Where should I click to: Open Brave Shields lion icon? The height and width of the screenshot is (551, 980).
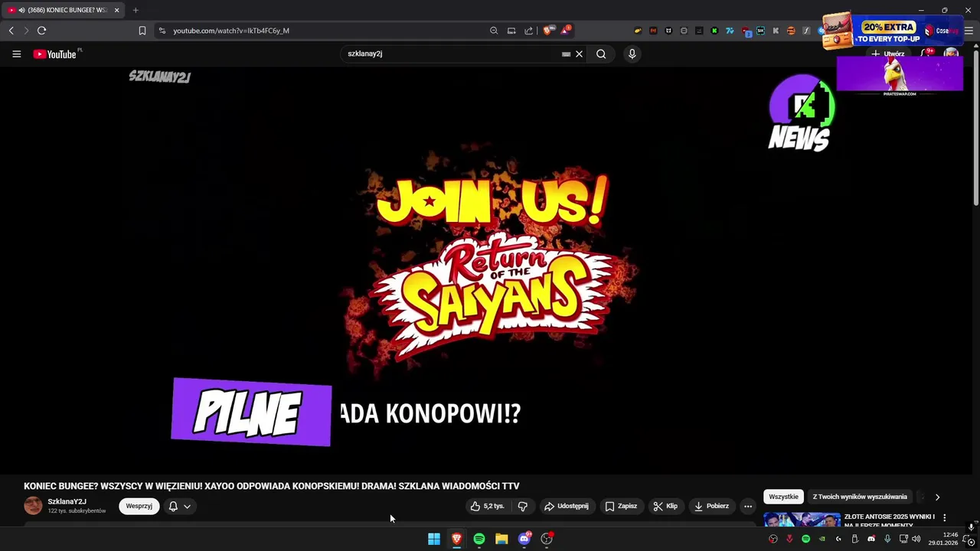point(548,31)
